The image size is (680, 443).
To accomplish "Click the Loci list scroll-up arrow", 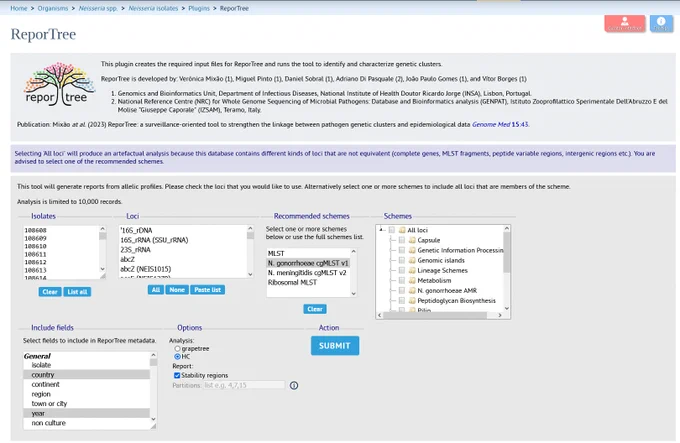I will pos(250,228).
